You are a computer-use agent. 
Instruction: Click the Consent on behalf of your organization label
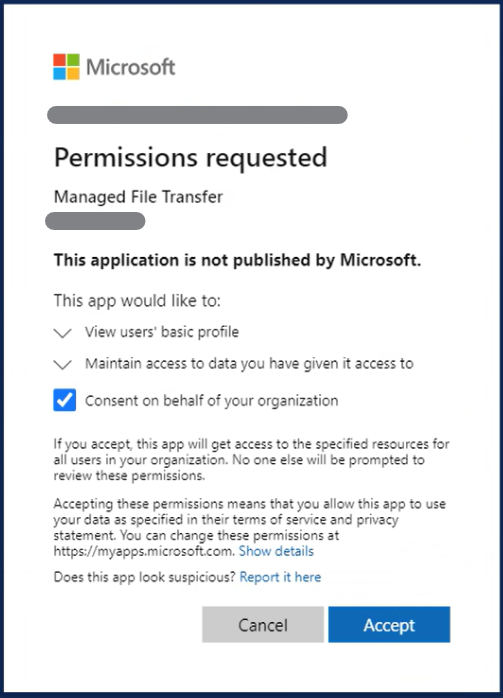tap(211, 401)
